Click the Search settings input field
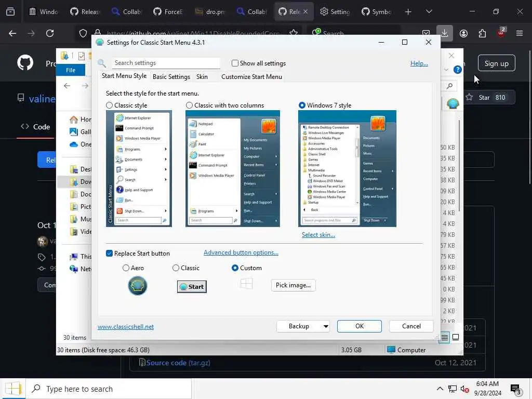 [x=166, y=63]
